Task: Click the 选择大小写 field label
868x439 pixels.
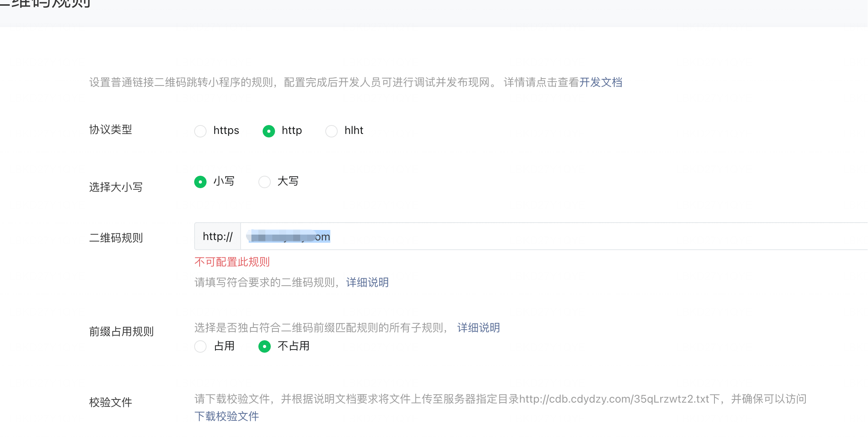Action: coord(116,187)
